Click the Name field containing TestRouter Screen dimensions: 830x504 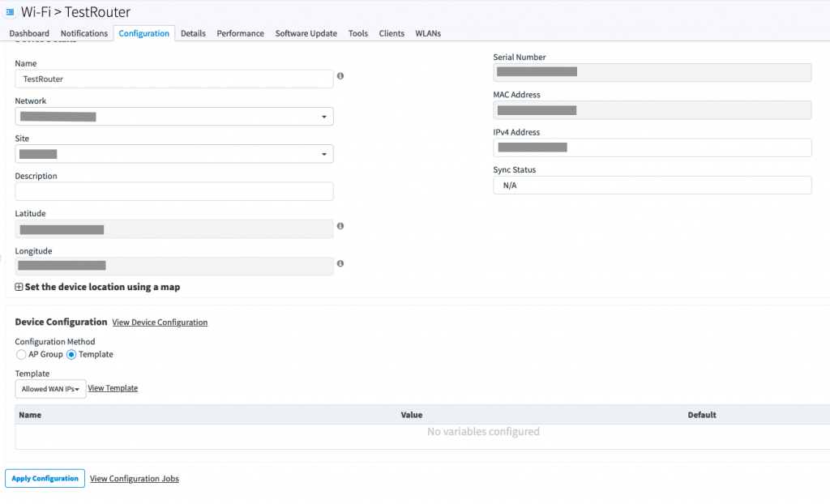(174, 79)
